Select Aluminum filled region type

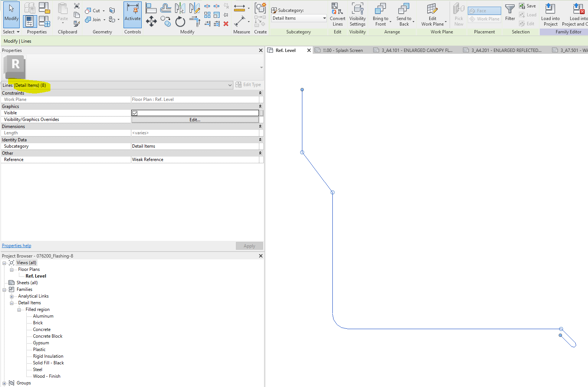pyautogui.click(x=43, y=316)
